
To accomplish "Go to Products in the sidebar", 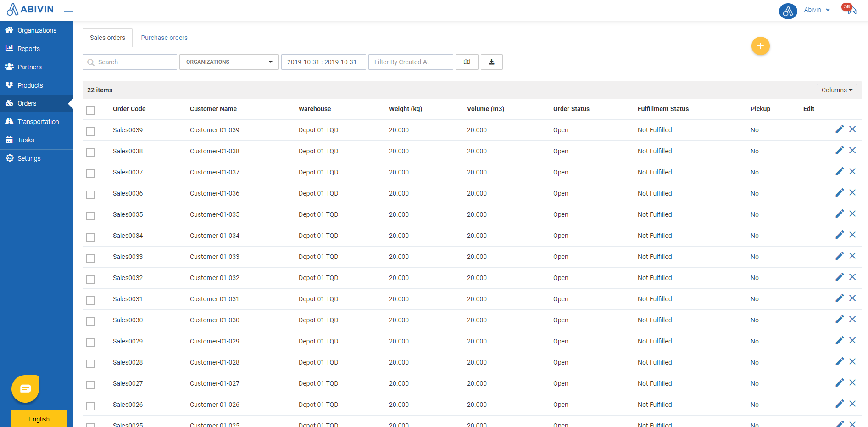I will click(37, 85).
